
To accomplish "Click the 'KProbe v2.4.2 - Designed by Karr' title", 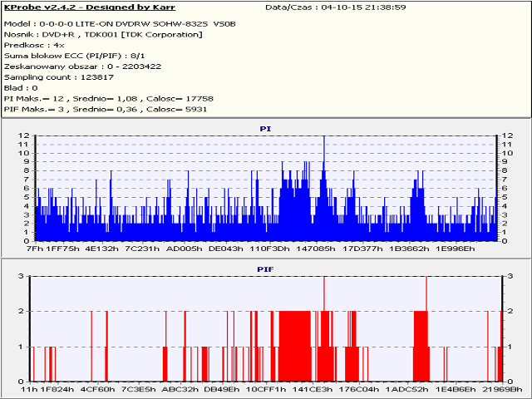I will click(90, 7).
